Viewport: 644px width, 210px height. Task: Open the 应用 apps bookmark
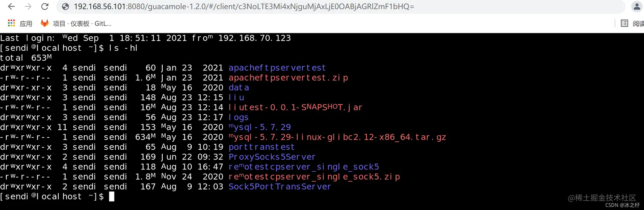point(20,23)
